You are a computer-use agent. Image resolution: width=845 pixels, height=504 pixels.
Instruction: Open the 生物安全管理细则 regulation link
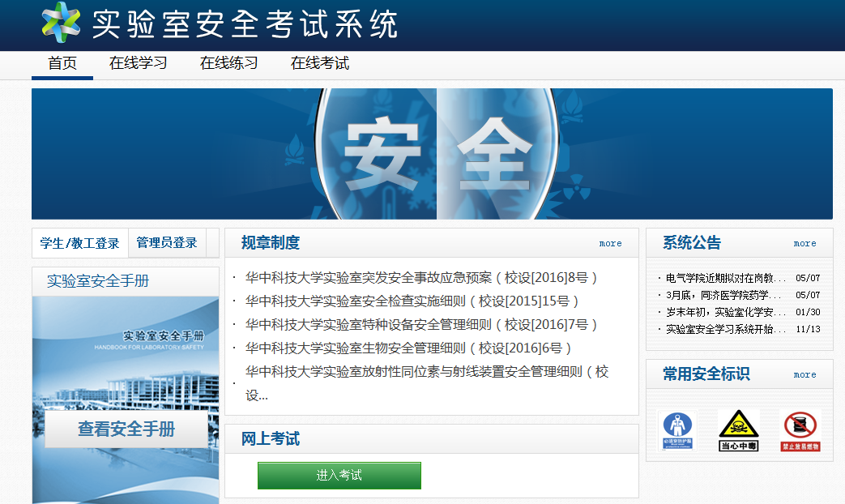pyautogui.click(x=408, y=348)
